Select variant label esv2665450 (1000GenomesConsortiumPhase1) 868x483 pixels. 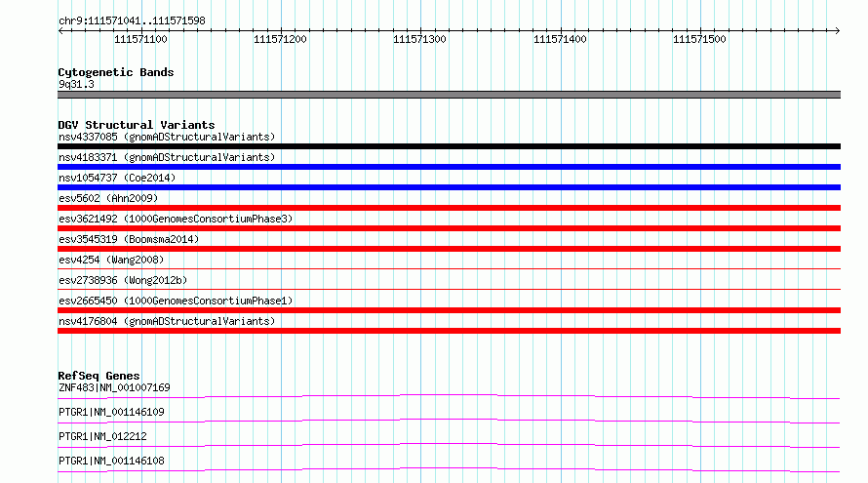(x=176, y=301)
